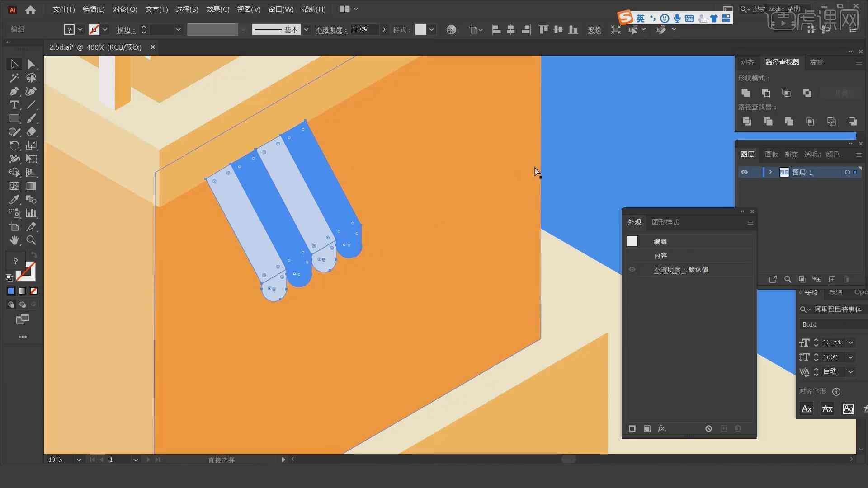The image size is (868, 488).
Task: Select the Eraser tool
Action: (x=31, y=132)
